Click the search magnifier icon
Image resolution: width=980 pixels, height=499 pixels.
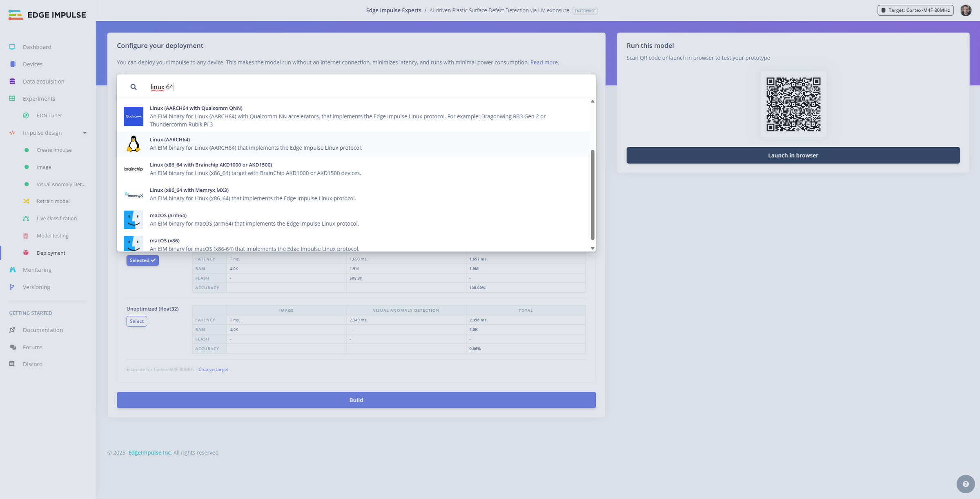[x=134, y=87]
